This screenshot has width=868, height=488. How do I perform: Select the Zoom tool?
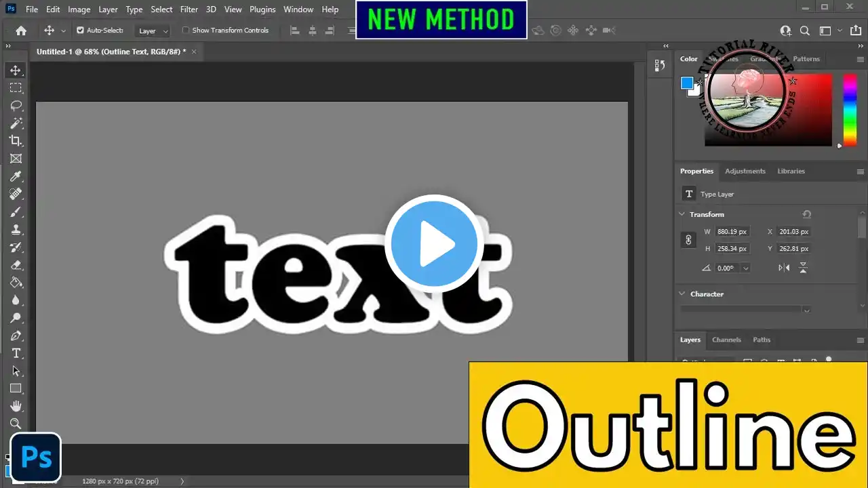16,424
